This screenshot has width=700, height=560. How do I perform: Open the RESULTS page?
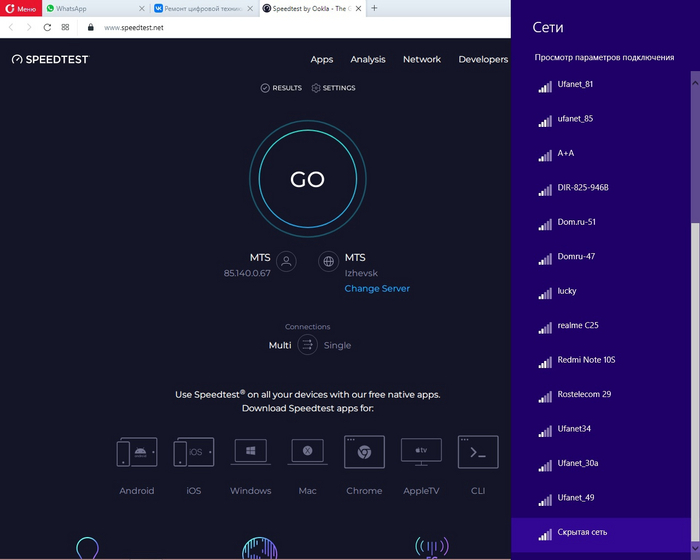click(281, 88)
